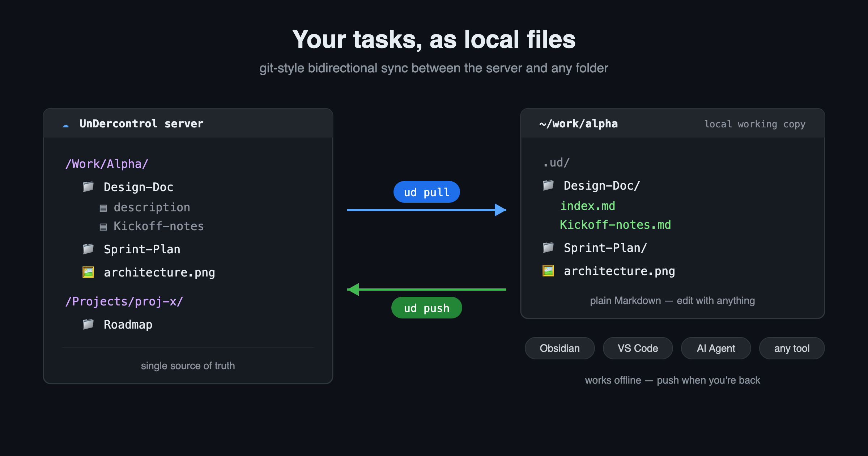Screen dimensions: 868x456
Task: Click the local Design-Doc/ folder icon
Action: tap(548, 185)
